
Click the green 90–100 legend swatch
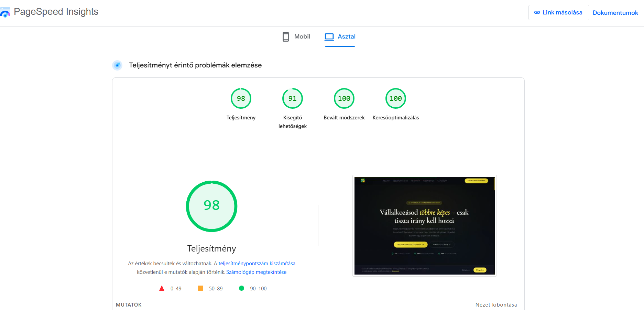click(242, 288)
